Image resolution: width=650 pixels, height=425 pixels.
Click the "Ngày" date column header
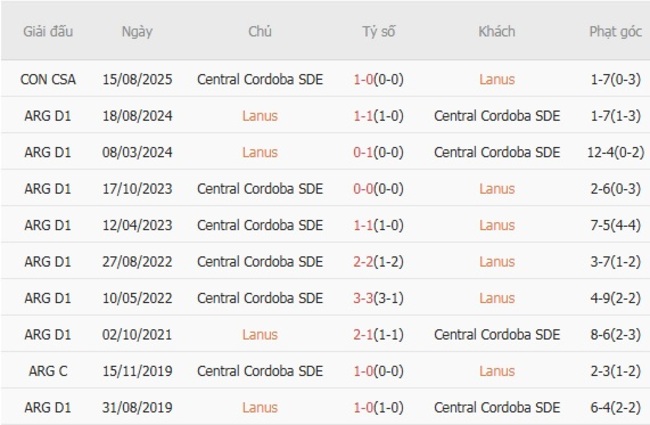(137, 31)
